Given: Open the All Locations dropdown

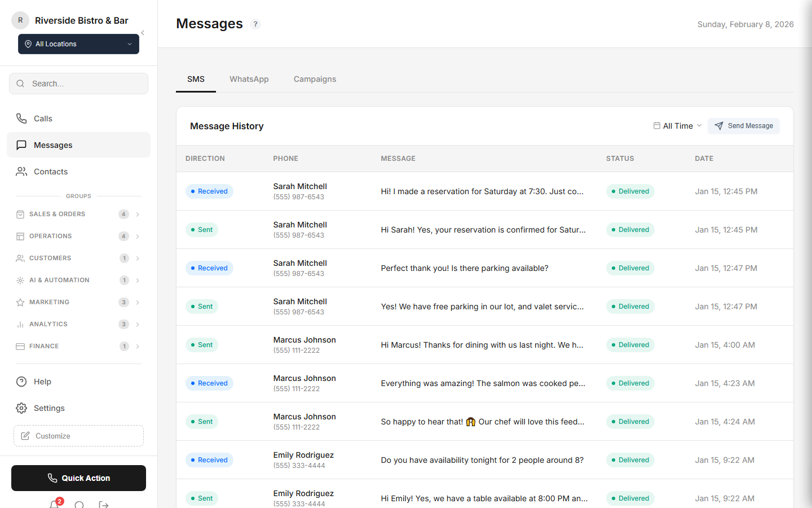Looking at the screenshot, I should (x=78, y=43).
